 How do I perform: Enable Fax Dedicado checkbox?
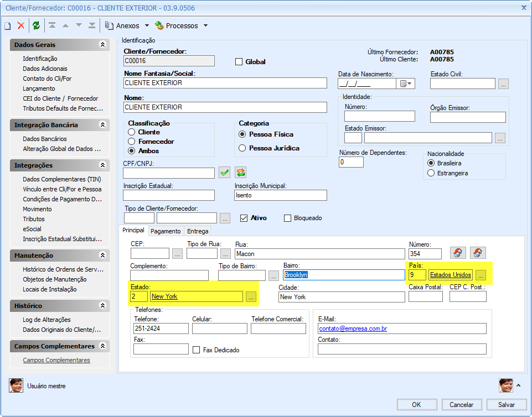coord(196,350)
